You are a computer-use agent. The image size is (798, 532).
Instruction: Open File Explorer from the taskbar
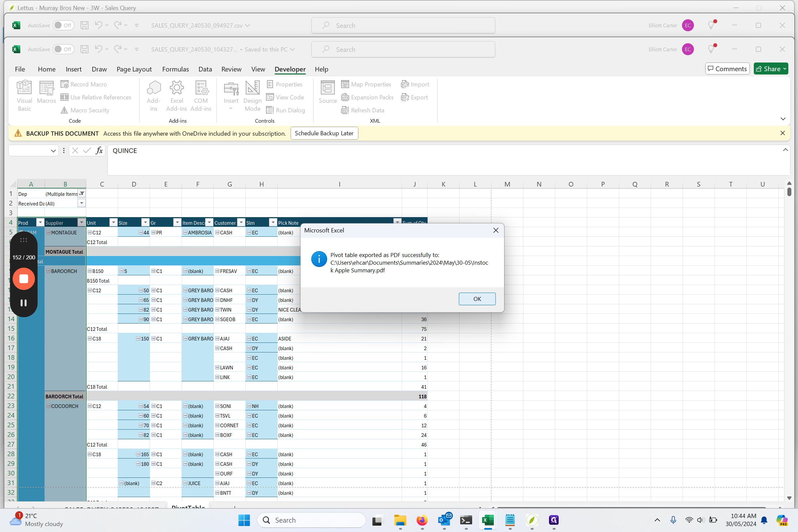point(400,520)
